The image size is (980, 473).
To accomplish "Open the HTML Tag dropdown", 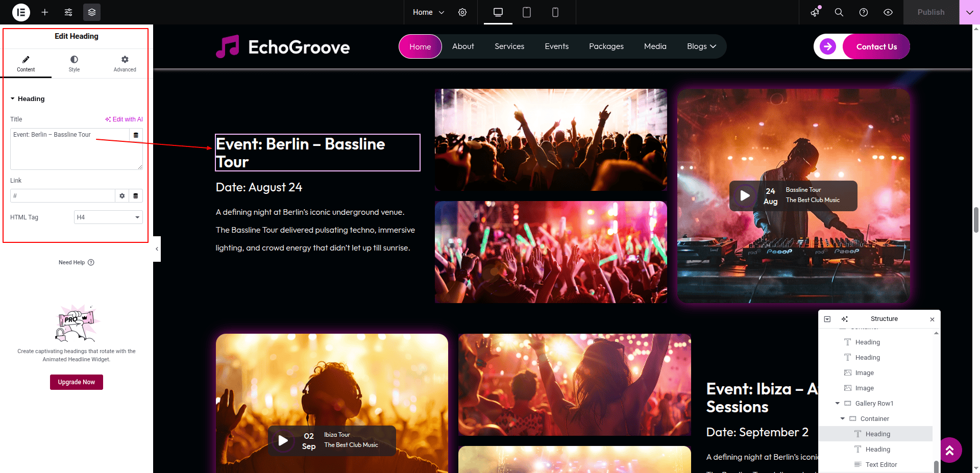I will coord(108,217).
